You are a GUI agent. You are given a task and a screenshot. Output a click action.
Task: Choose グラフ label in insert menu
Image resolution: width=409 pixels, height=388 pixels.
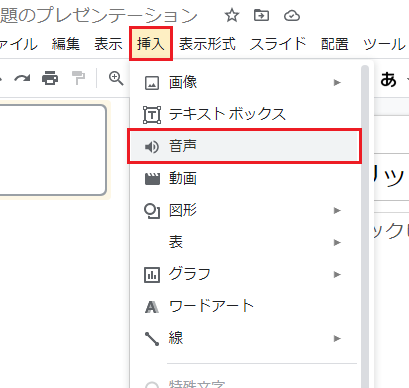[190, 274]
